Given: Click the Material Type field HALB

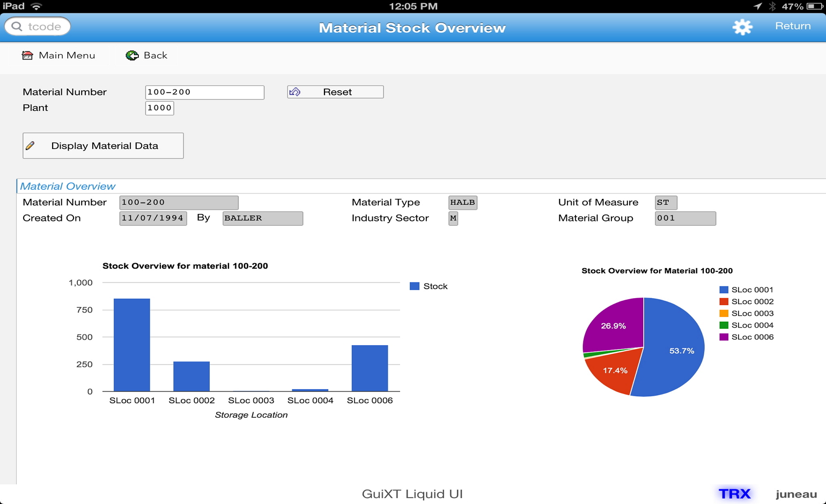Looking at the screenshot, I should [462, 202].
